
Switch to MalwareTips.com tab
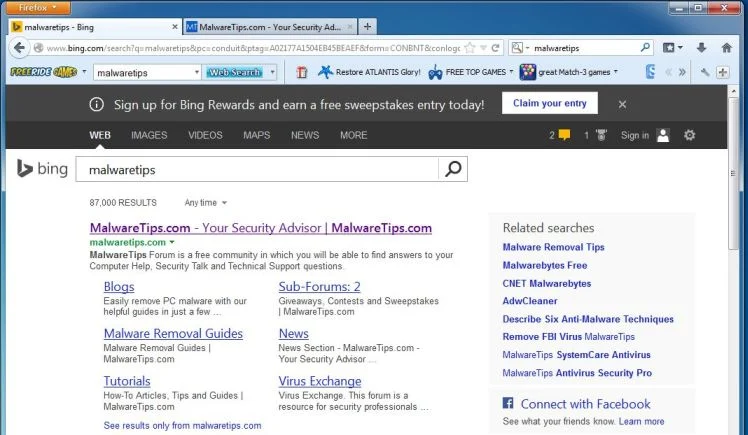pos(270,27)
